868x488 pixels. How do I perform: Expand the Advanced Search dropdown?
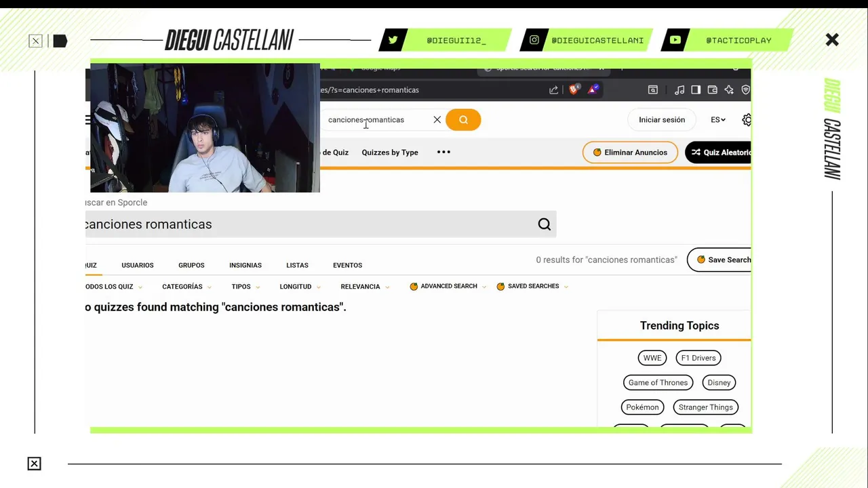[448, 287]
